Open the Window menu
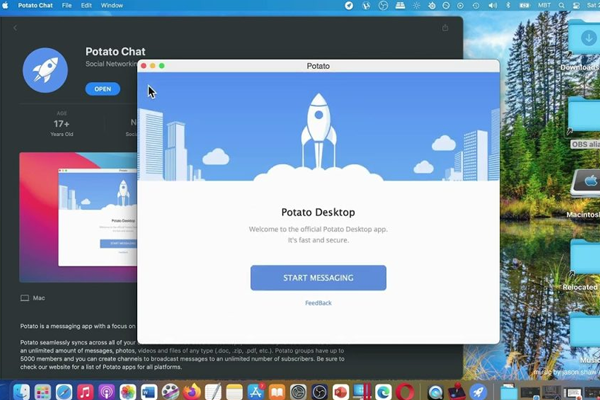 pyautogui.click(x=112, y=5)
